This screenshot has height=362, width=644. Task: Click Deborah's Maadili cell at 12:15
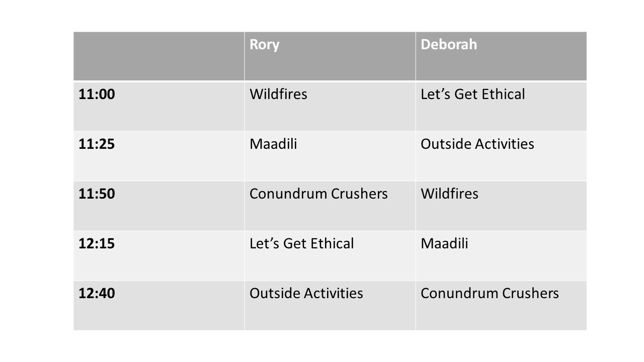tap(501, 255)
